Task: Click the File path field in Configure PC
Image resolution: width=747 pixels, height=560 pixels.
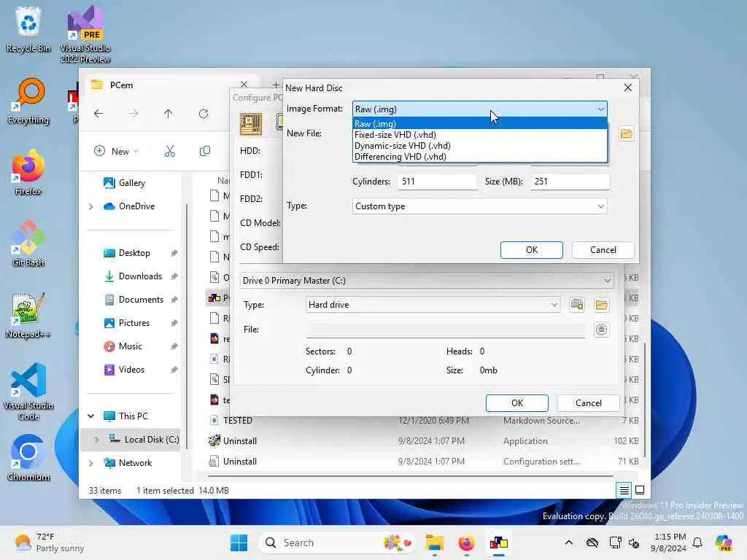Action: coord(446,330)
